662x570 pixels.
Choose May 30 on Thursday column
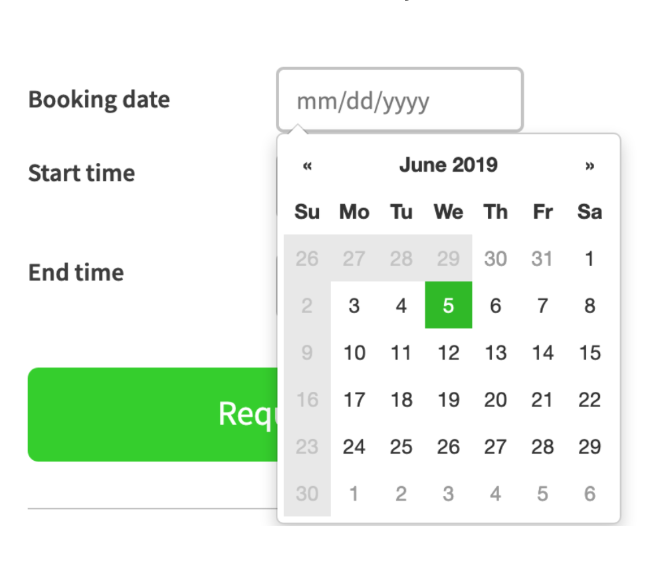495,259
